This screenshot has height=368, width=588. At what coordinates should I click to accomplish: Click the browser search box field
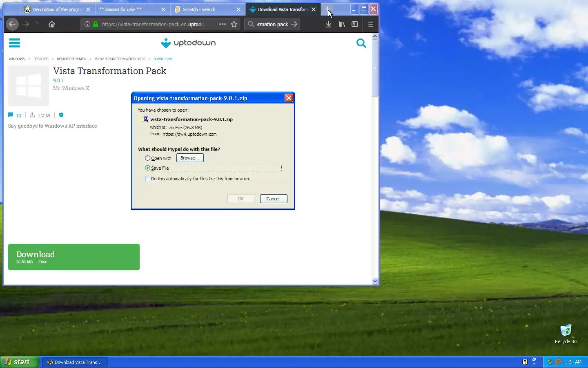point(273,24)
